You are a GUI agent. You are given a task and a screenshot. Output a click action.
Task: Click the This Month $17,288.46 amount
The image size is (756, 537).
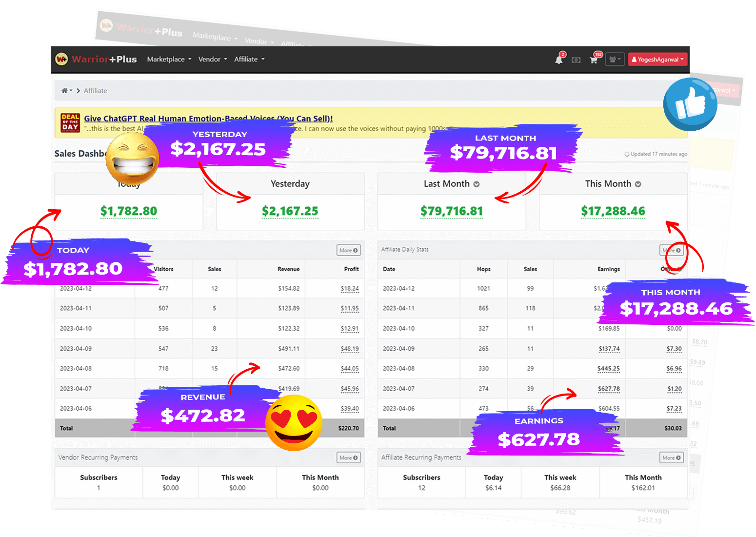613,211
